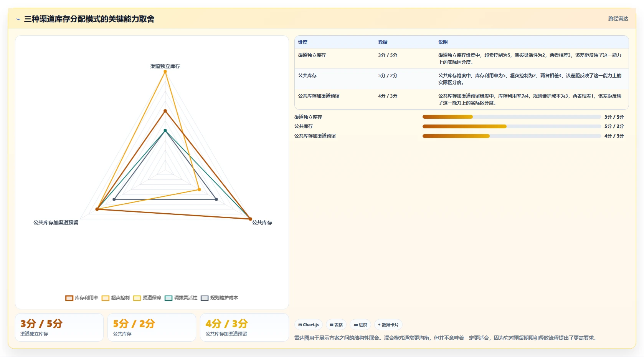This screenshot has width=644, height=357.
Task: Toggle 调拨灵活性 legend swatch
Action: click(x=168, y=298)
